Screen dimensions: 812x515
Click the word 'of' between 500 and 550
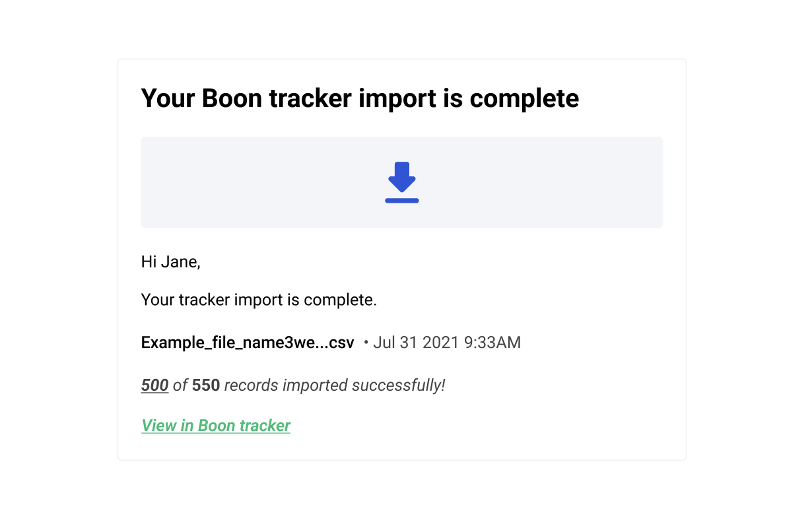click(180, 385)
